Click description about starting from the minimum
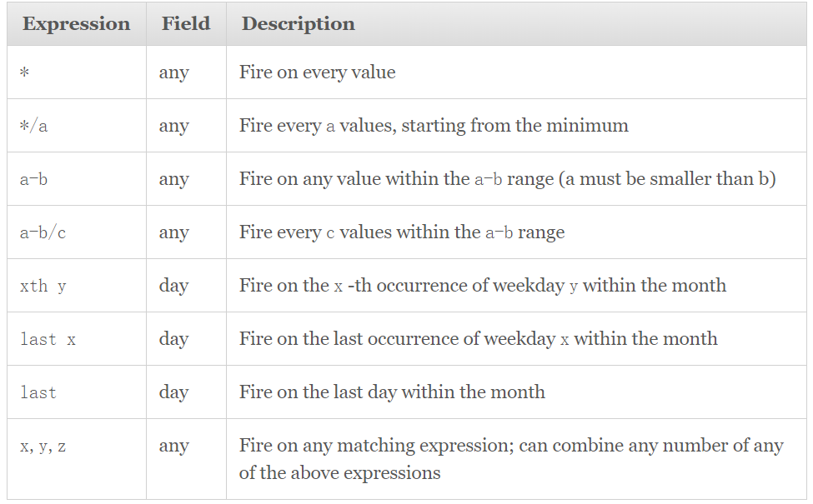 tap(434, 125)
